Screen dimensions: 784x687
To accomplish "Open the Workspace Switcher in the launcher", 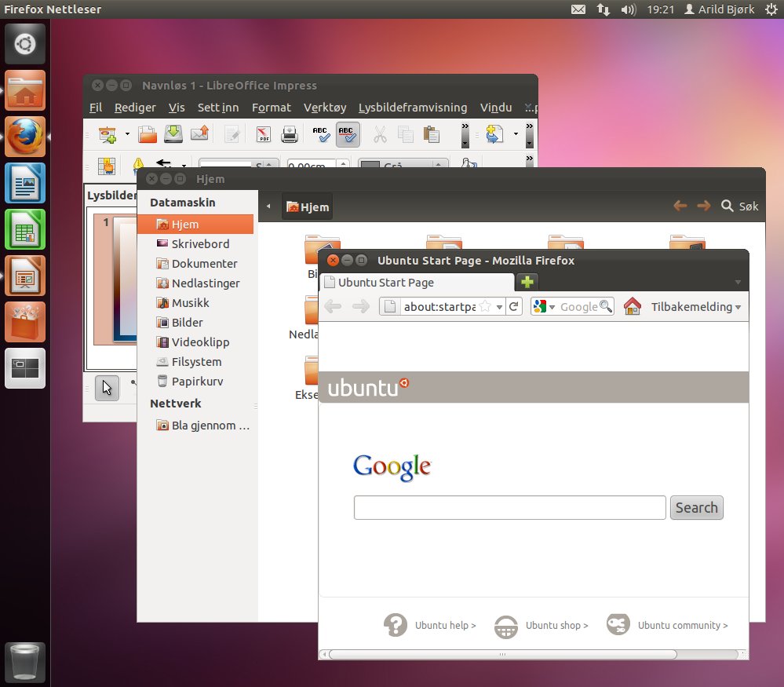I will 25,368.
